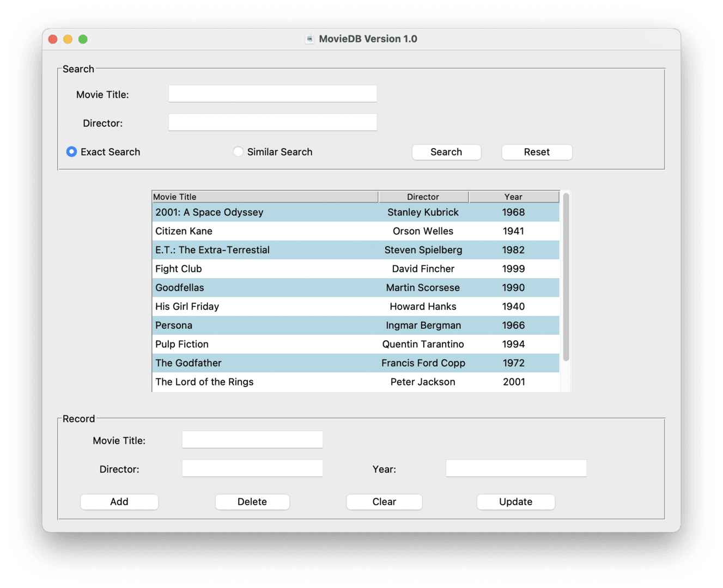Click the year 1972 cell
This screenshot has height=588, width=723.
(x=514, y=363)
